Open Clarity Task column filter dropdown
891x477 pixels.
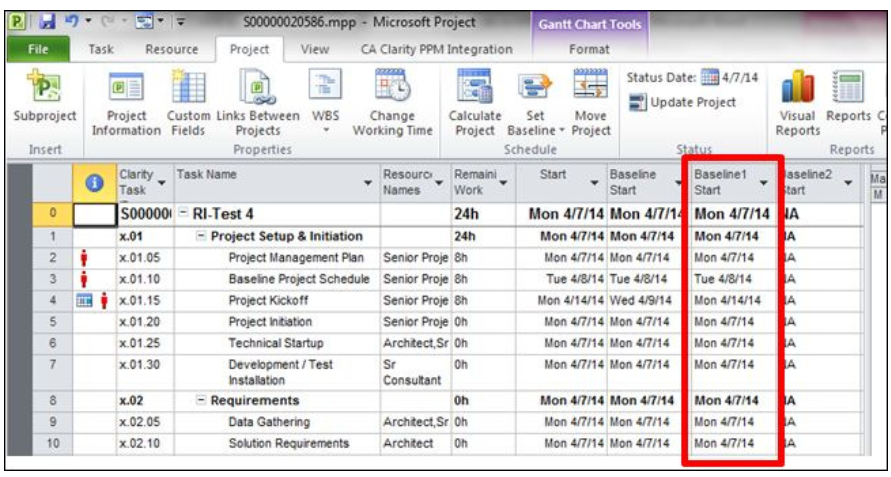tap(162, 183)
